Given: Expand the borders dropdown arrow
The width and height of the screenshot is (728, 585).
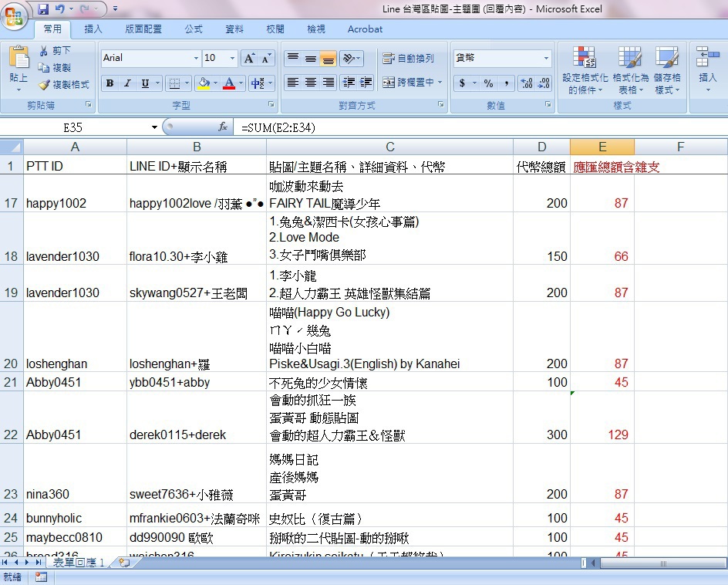Looking at the screenshot, I should click(187, 83).
